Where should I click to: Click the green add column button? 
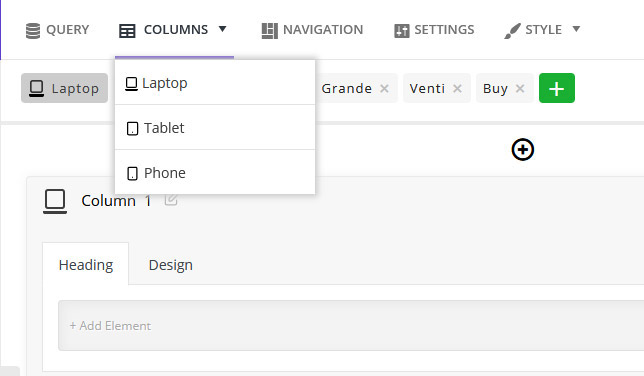point(557,88)
